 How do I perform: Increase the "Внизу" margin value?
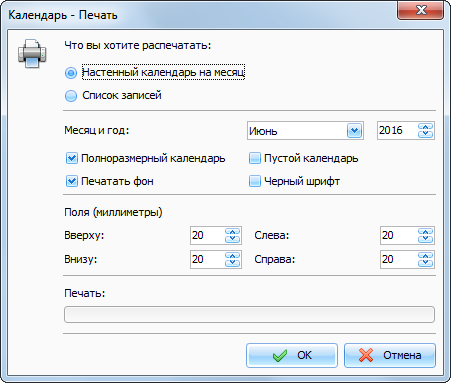pyautogui.click(x=232, y=256)
